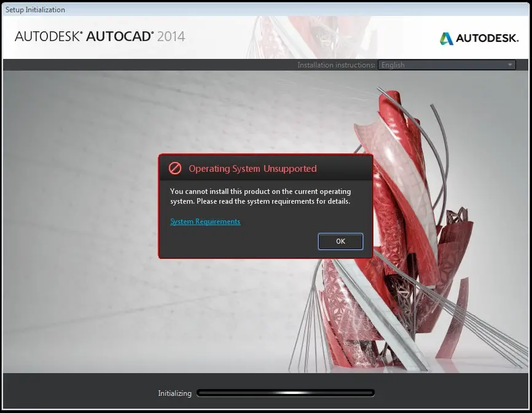Open the System Requirements link
The height and width of the screenshot is (413, 532).
coord(205,222)
